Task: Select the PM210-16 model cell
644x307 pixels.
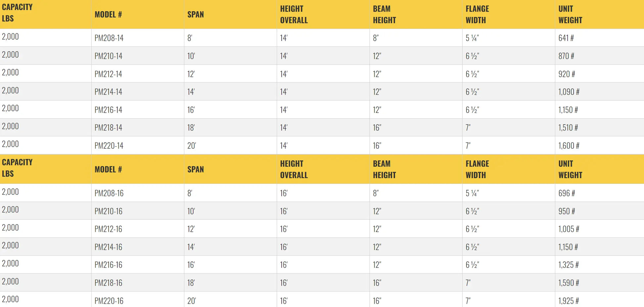Action: click(x=108, y=211)
